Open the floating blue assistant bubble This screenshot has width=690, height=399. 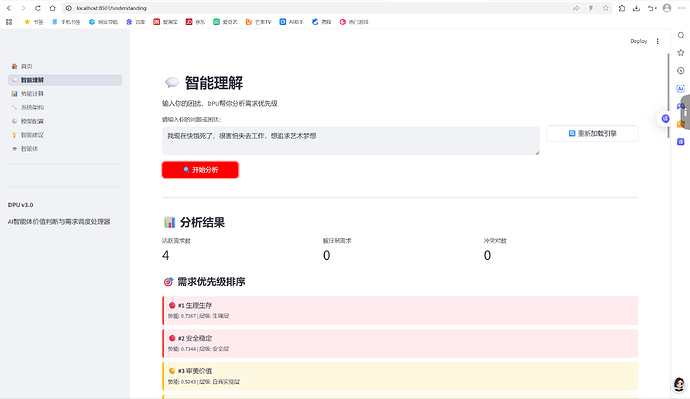coord(665,119)
